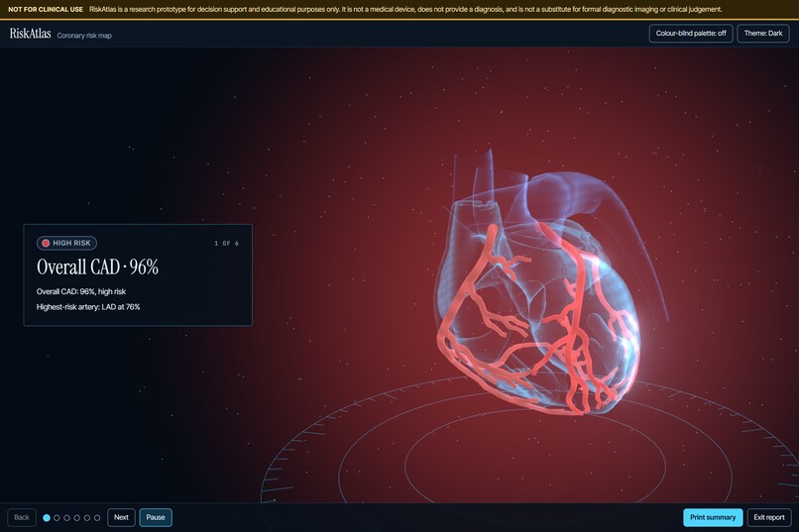Select the first step dot
Viewport: 799px width, 532px height.
pos(47,518)
